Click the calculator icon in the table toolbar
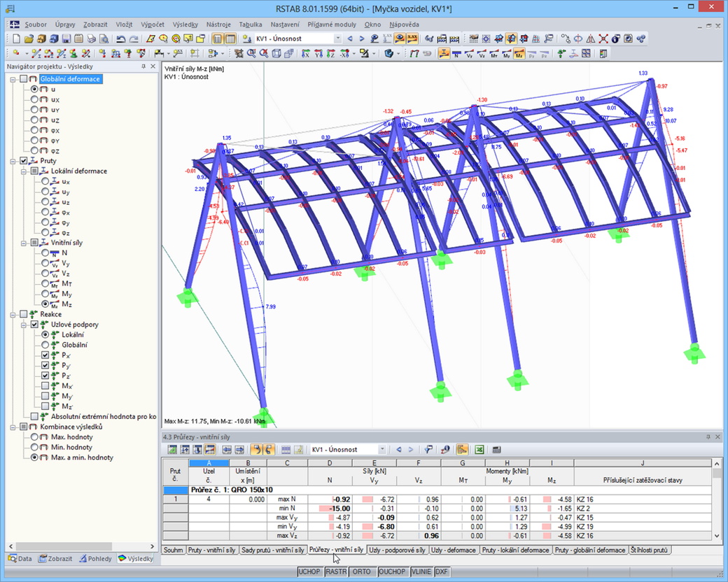Viewport: 728px width, 582px height. pyautogui.click(x=496, y=449)
